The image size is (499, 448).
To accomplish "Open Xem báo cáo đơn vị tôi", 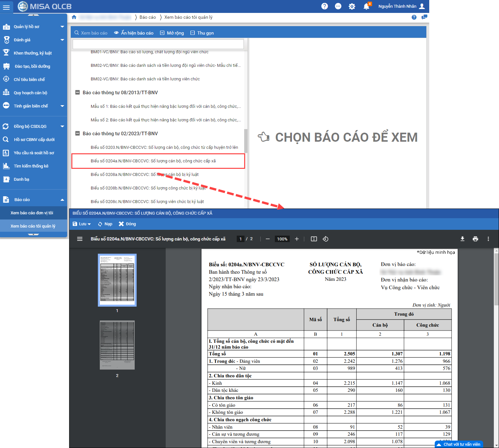I will point(32,213).
